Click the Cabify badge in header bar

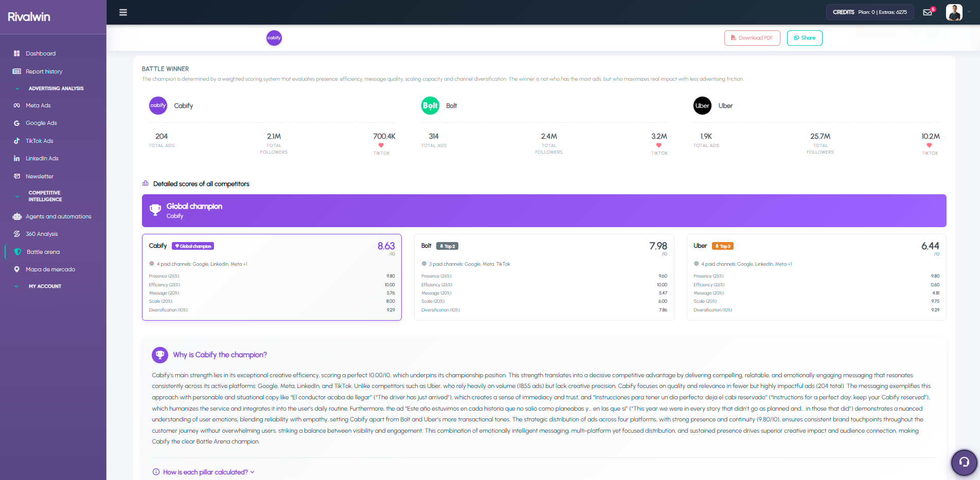pos(274,38)
